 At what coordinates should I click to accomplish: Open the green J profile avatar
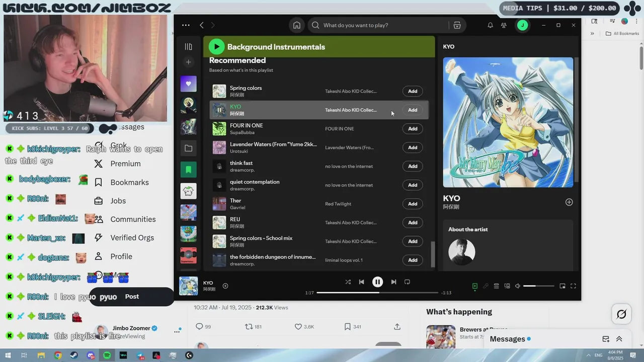click(x=522, y=25)
